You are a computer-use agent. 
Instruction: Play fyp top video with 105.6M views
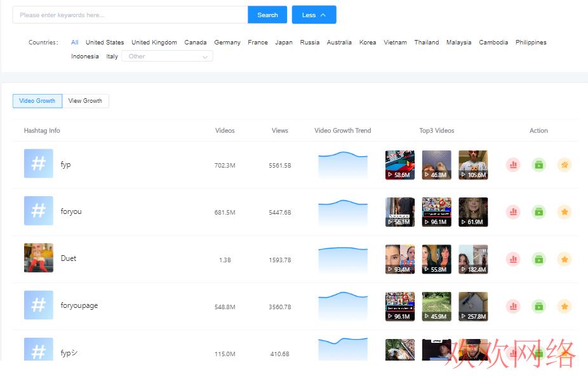point(473,165)
